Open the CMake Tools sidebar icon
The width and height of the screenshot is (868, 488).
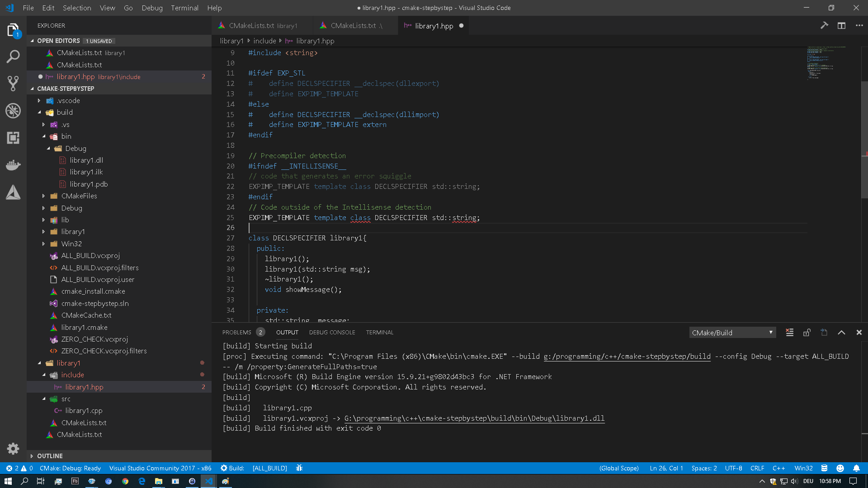[13, 192]
